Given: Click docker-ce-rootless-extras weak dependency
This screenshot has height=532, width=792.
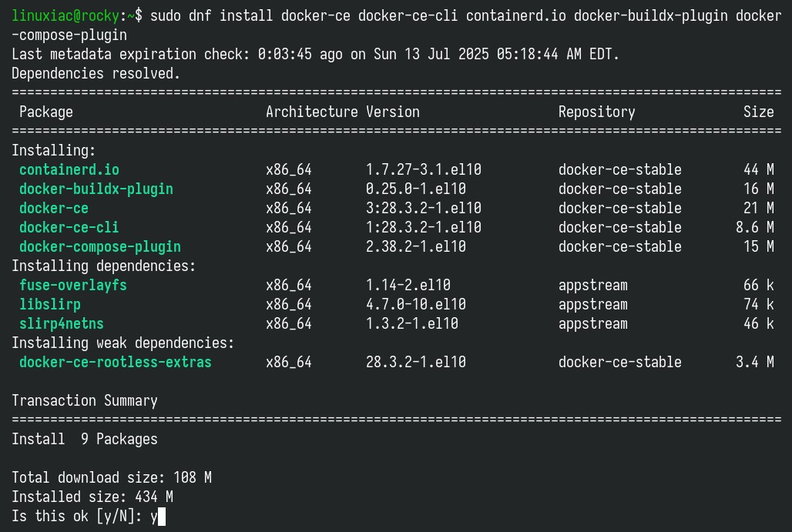Looking at the screenshot, I should tap(115, 362).
